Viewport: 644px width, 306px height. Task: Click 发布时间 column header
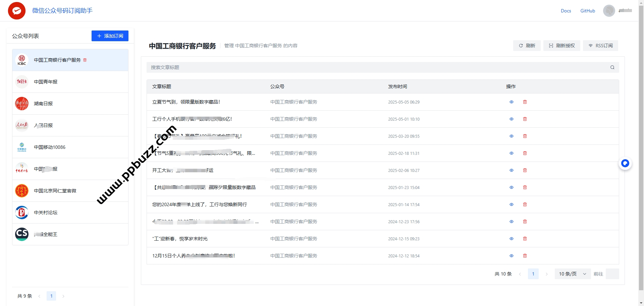point(397,86)
